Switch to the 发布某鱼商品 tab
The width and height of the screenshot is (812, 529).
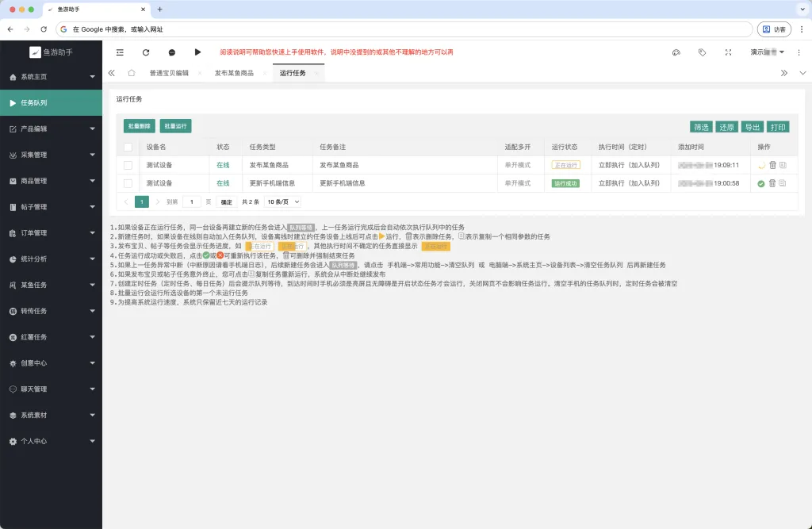(234, 73)
